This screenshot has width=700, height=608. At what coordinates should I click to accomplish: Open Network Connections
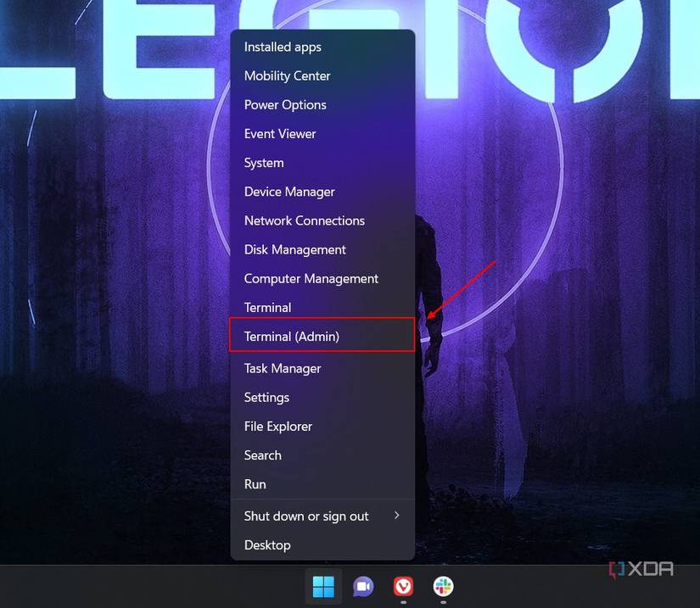(305, 220)
